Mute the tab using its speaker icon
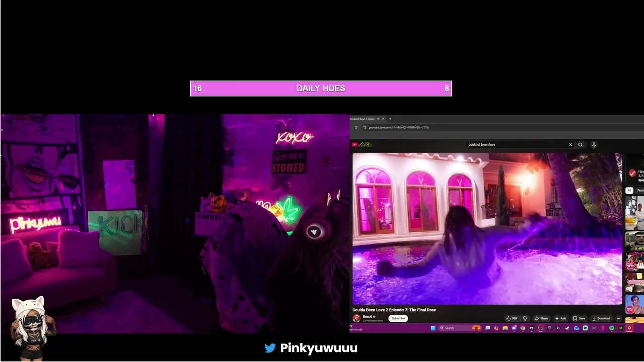644x362 pixels. pyautogui.click(x=378, y=119)
